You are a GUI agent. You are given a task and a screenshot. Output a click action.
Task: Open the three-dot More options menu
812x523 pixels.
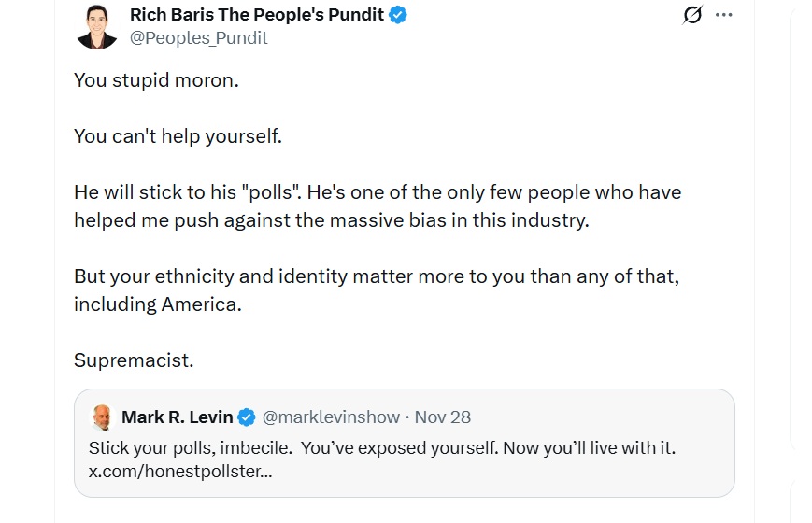[723, 15]
